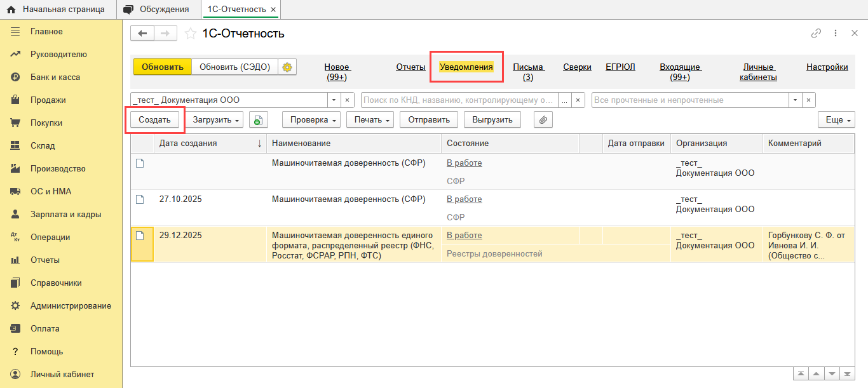
Task: Click the search by КНД input field
Action: pyautogui.click(x=459, y=100)
